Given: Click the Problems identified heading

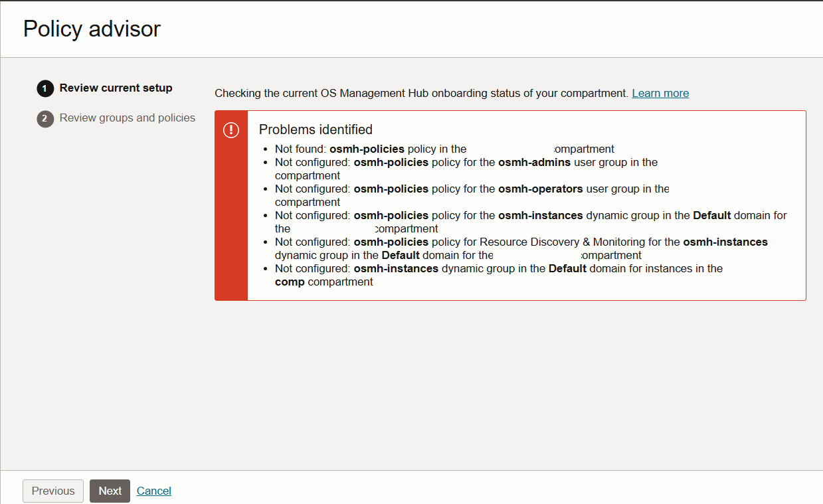Looking at the screenshot, I should [x=316, y=129].
